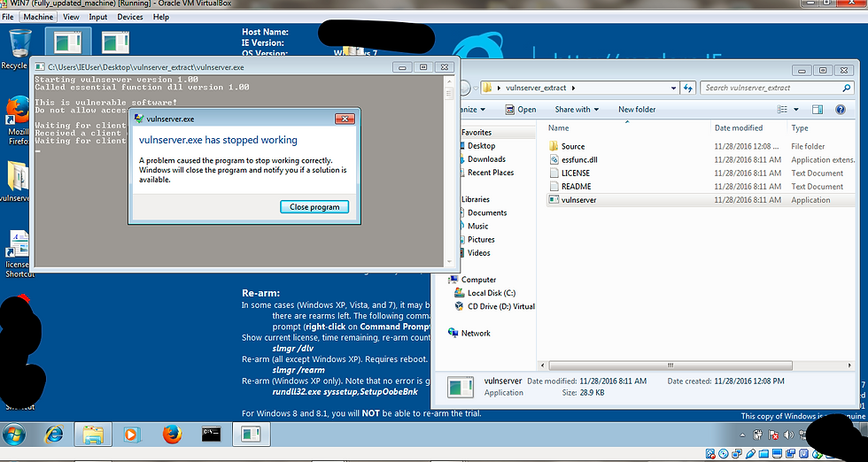Select the vulnserver zip folder on desktop
The image size is (868, 462).
pyautogui.click(x=17, y=181)
